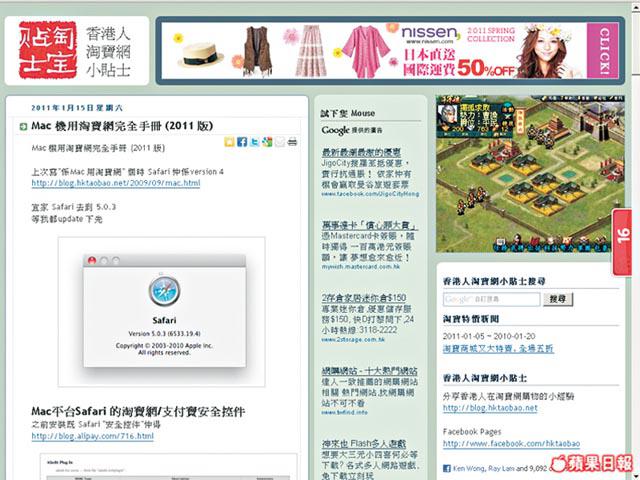Click the Ken Wong name link
Viewport: 640px width, 480px height.
click(x=469, y=469)
